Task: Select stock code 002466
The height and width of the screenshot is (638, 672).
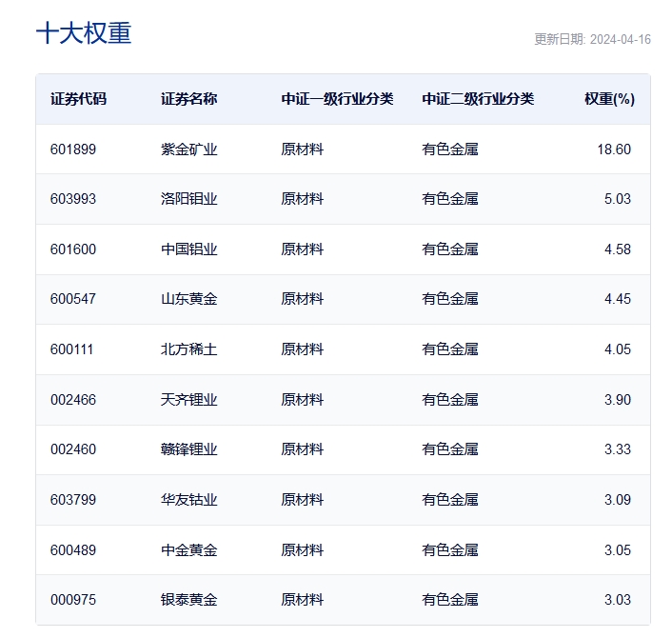Action: (x=73, y=400)
